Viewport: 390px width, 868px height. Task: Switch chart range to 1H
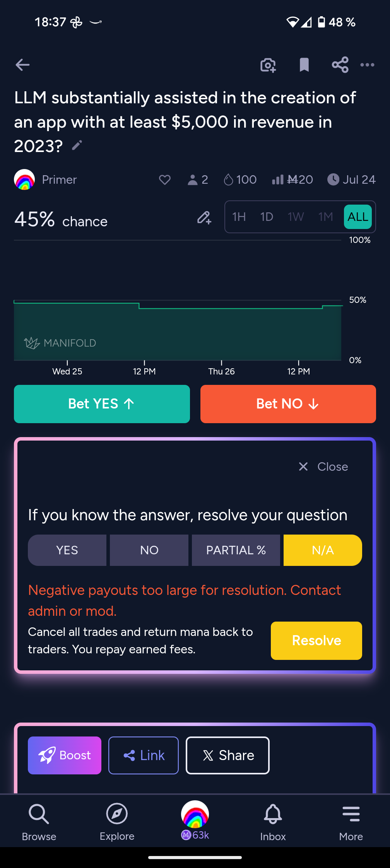click(239, 217)
